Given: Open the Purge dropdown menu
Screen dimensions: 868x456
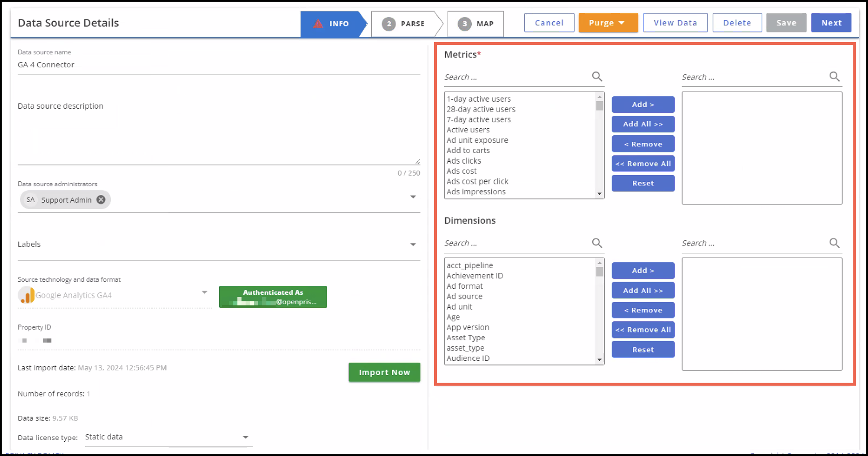Looking at the screenshot, I should [608, 23].
